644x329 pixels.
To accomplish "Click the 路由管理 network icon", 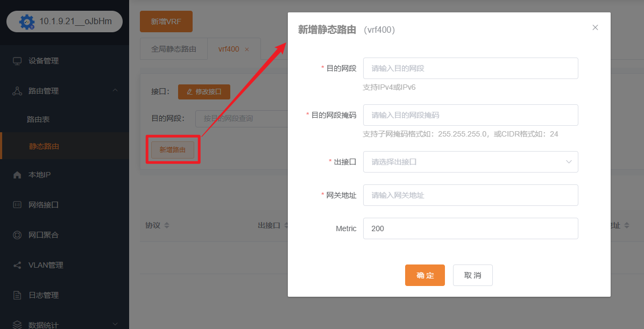I will (x=17, y=91).
